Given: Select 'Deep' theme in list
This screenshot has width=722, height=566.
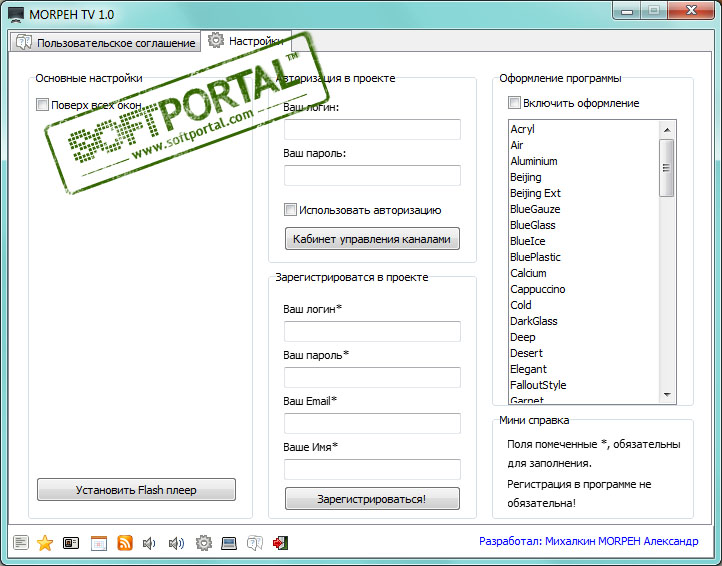Looking at the screenshot, I should pos(584,337).
